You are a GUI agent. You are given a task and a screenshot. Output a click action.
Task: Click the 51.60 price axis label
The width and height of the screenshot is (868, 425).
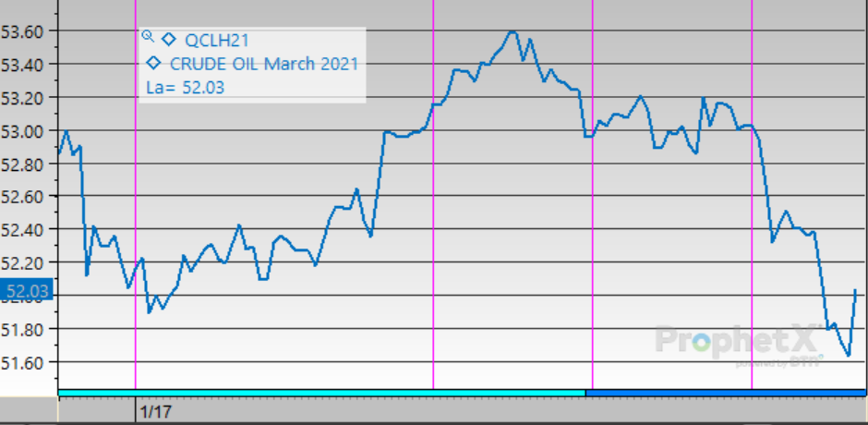[x=23, y=361]
